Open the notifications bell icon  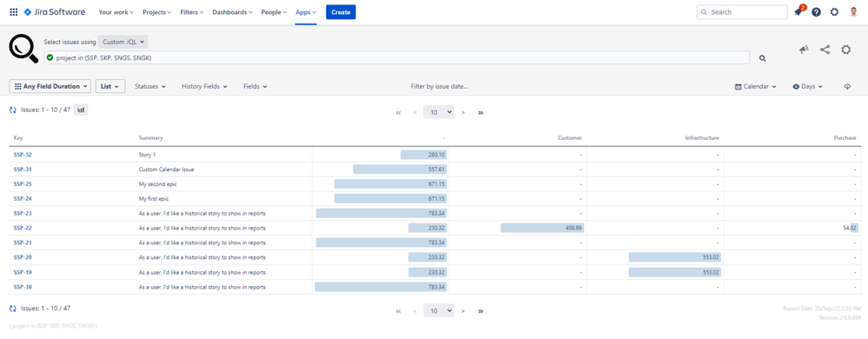coord(798,12)
